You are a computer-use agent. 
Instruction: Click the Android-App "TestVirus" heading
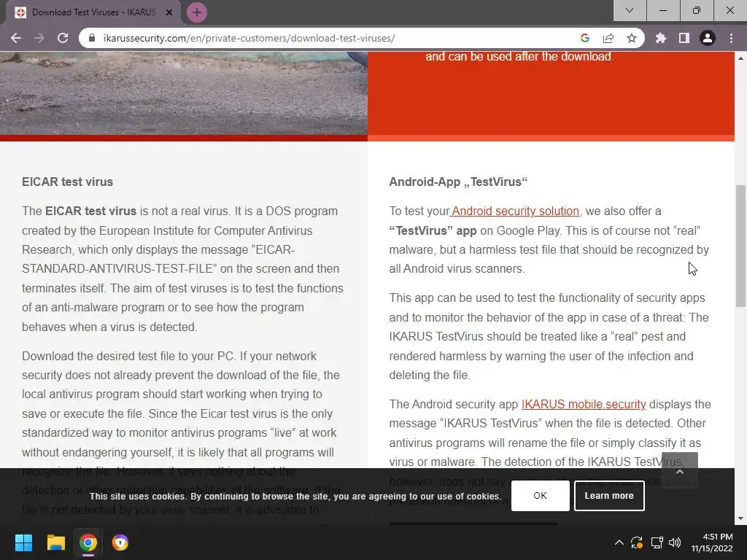point(458,182)
